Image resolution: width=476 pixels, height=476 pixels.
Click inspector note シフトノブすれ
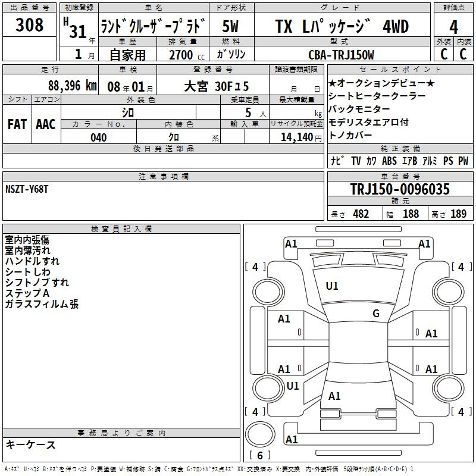click(37, 282)
